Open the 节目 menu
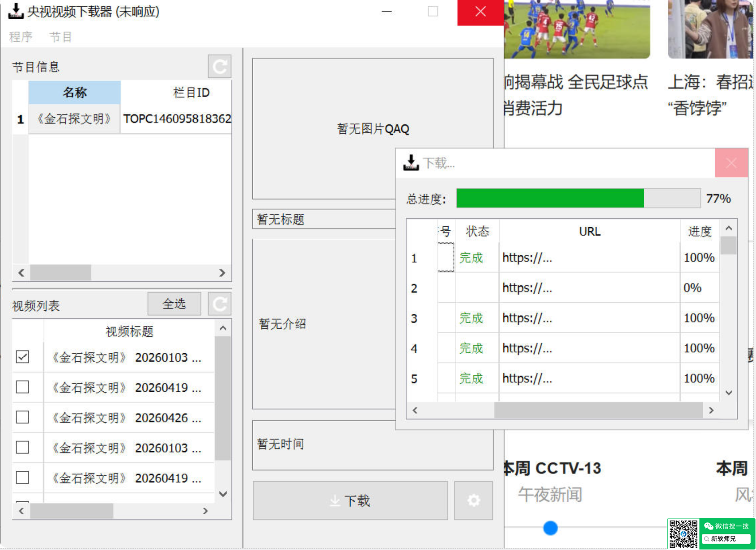The height and width of the screenshot is (550, 756). (x=60, y=37)
